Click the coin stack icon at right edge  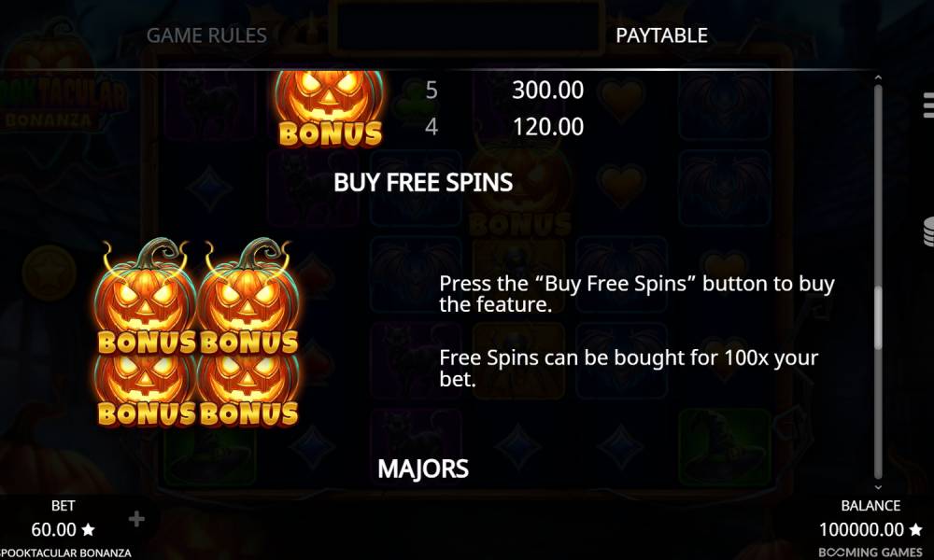point(928,232)
